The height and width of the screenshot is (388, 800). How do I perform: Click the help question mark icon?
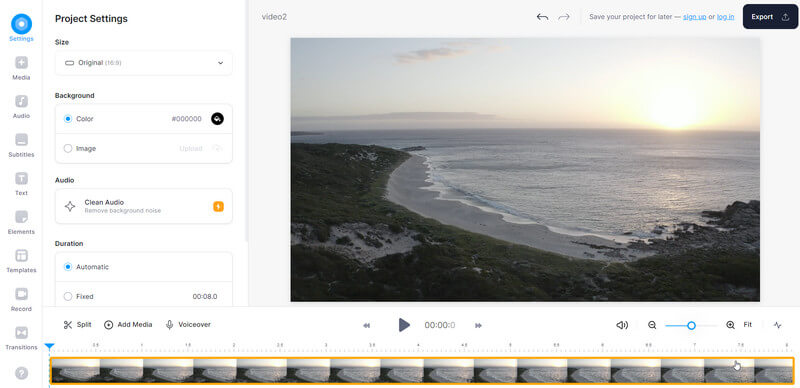(x=21, y=373)
